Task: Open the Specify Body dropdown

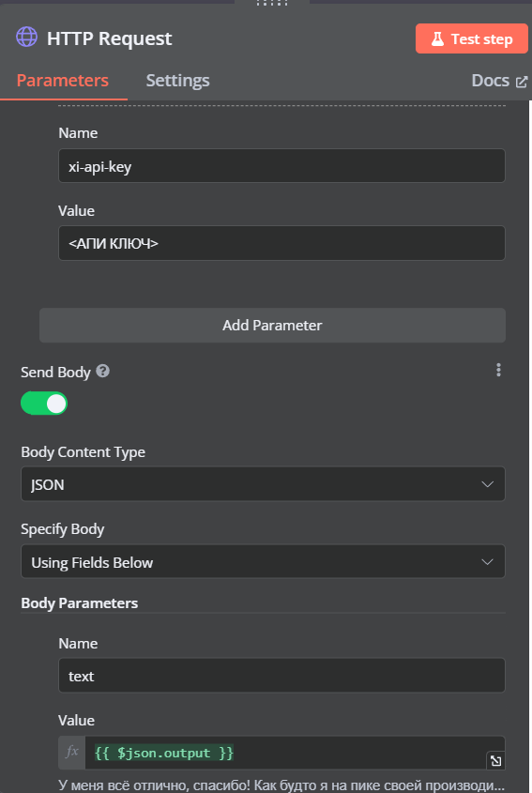Action: tap(263, 561)
